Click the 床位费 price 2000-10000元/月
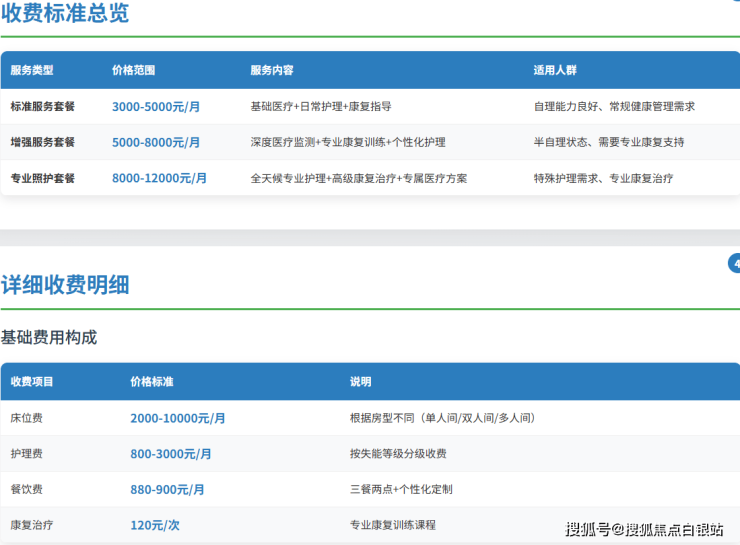This screenshot has height=545, width=740. pos(177,418)
